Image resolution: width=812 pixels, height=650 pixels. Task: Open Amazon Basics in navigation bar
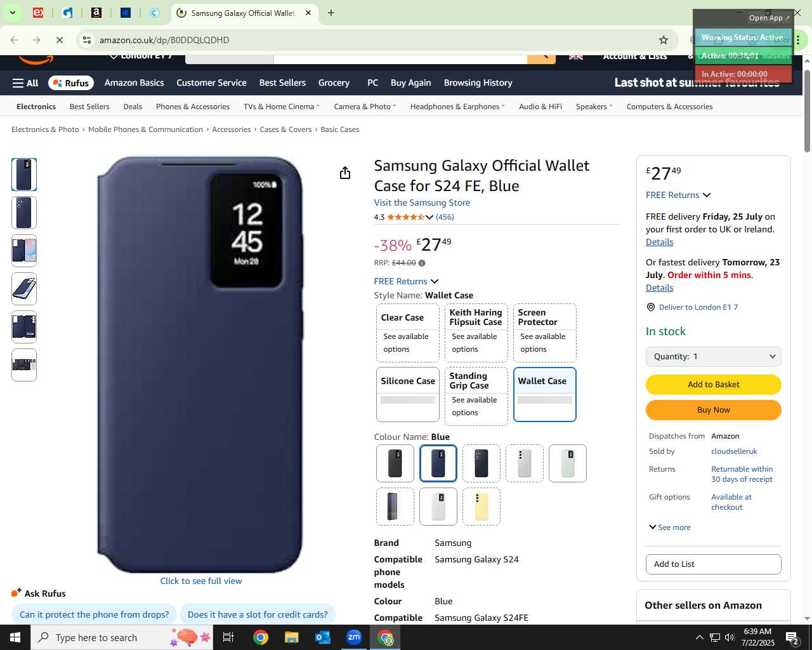pyautogui.click(x=134, y=83)
